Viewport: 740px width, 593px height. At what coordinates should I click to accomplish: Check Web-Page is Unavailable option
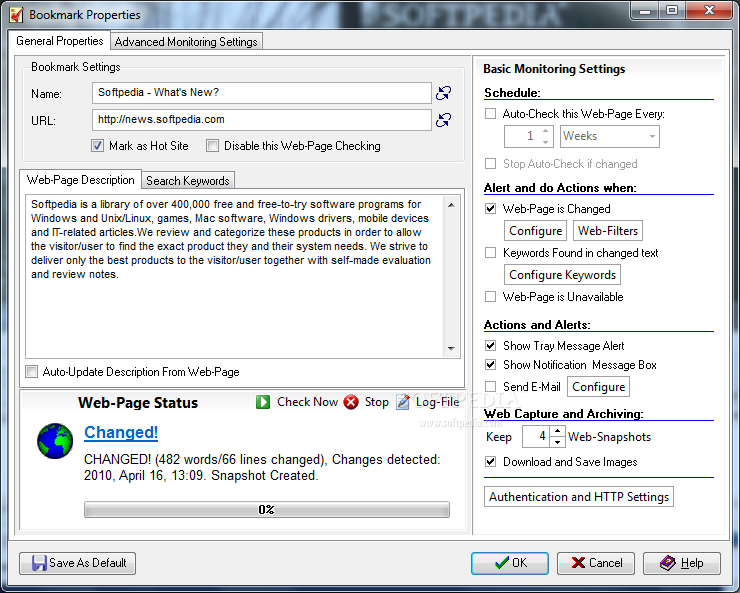click(491, 297)
